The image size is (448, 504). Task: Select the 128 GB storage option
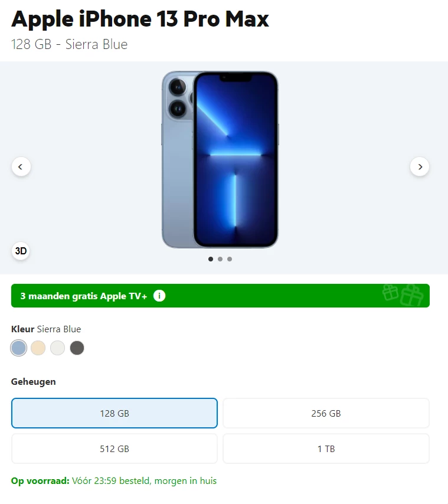click(115, 413)
